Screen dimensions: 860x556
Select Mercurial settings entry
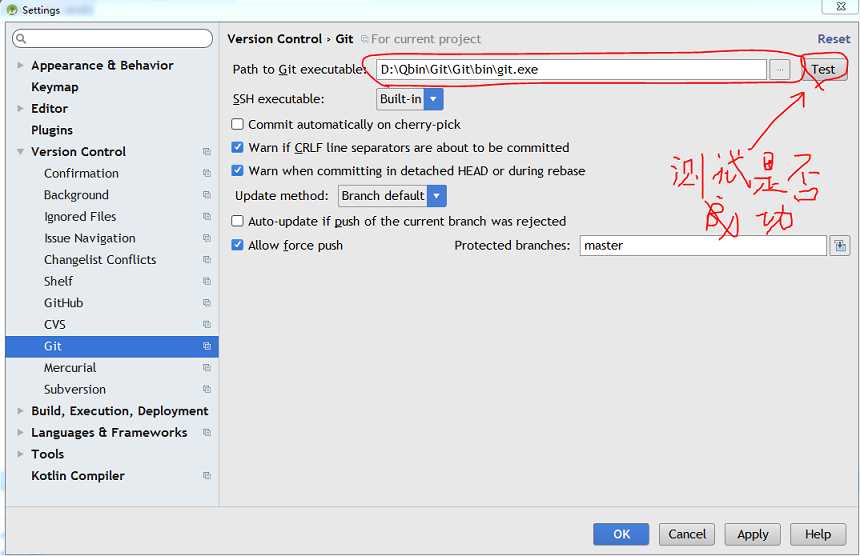70,368
